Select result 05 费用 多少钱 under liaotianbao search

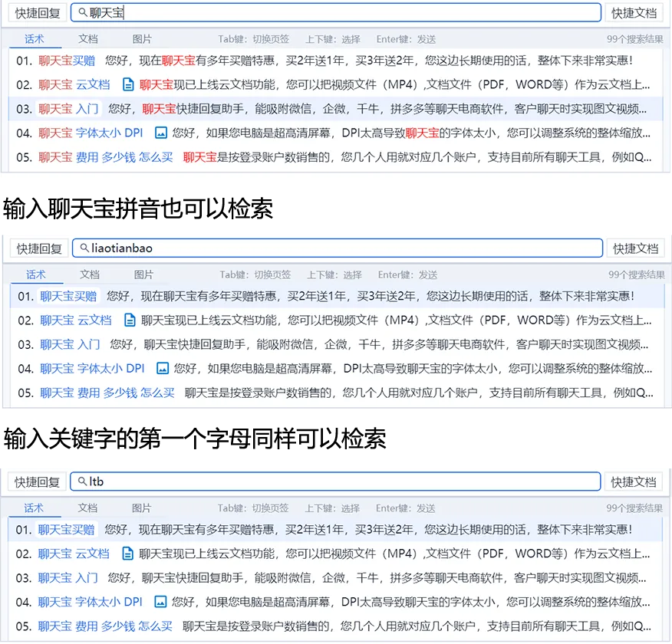[338, 393]
